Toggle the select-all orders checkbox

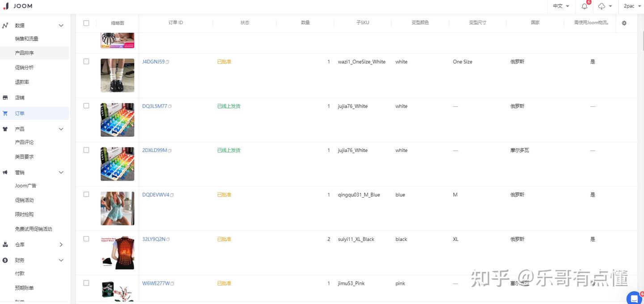pos(86,23)
